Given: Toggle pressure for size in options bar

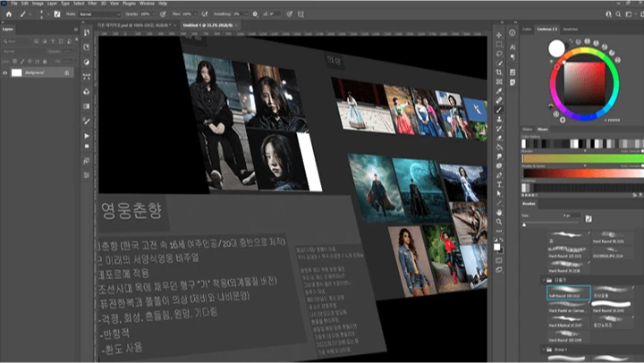Looking at the screenshot, I should (290, 14).
